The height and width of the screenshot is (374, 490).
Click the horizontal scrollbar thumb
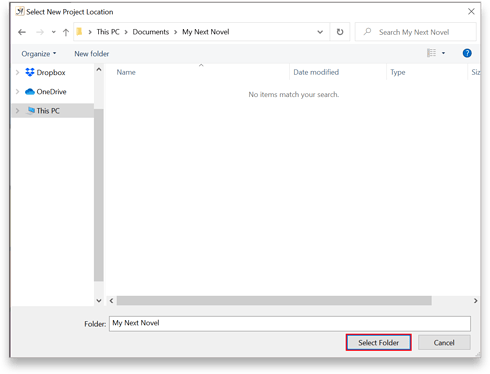(x=274, y=301)
